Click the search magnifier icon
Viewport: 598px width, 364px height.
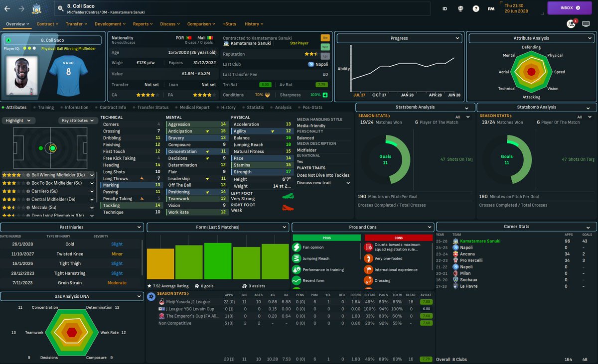60,8
